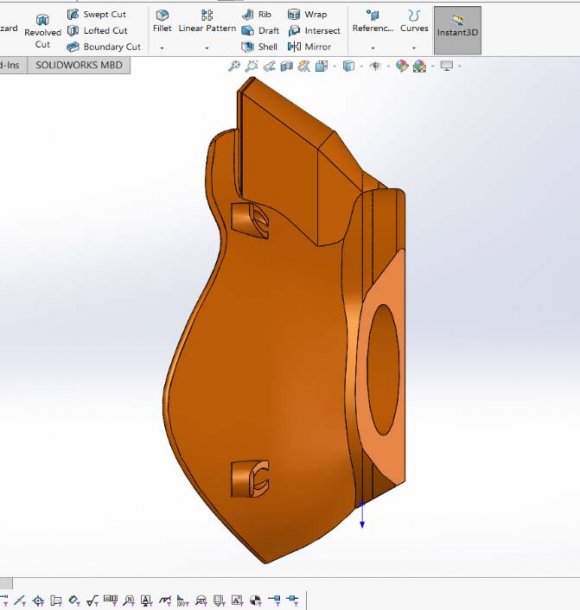
Task: Select the Swept Cut tool
Action: pos(96,15)
